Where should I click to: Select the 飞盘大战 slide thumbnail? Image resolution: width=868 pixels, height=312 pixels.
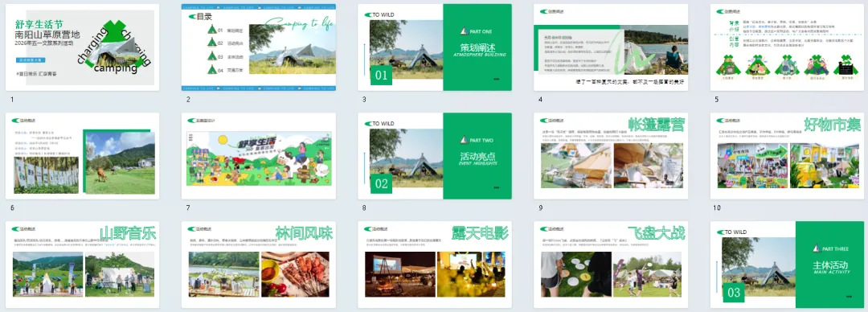tap(611, 265)
